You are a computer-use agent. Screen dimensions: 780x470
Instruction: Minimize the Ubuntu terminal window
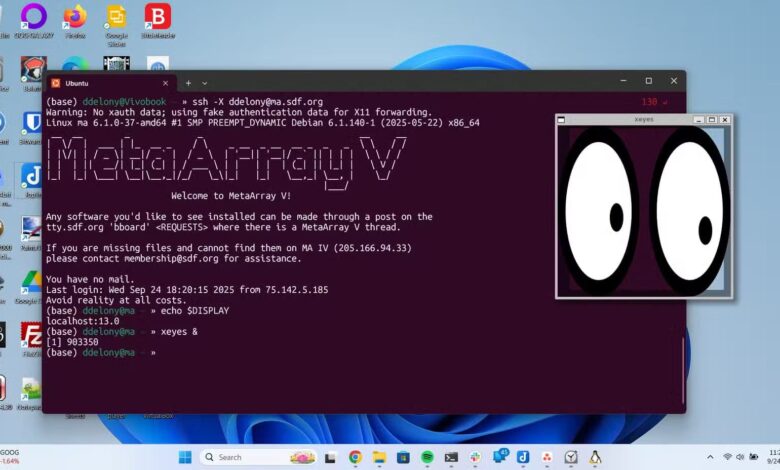(624, 81)
